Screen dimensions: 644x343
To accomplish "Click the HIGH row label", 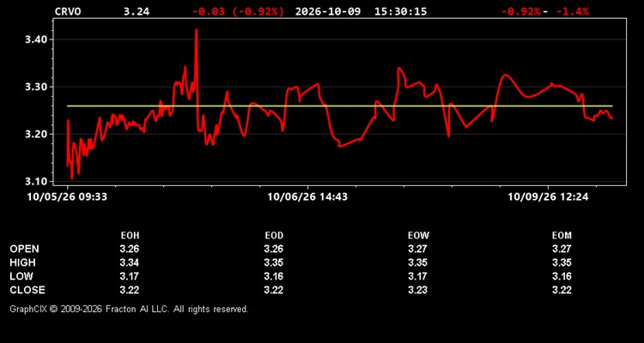I will click(22, 262).
